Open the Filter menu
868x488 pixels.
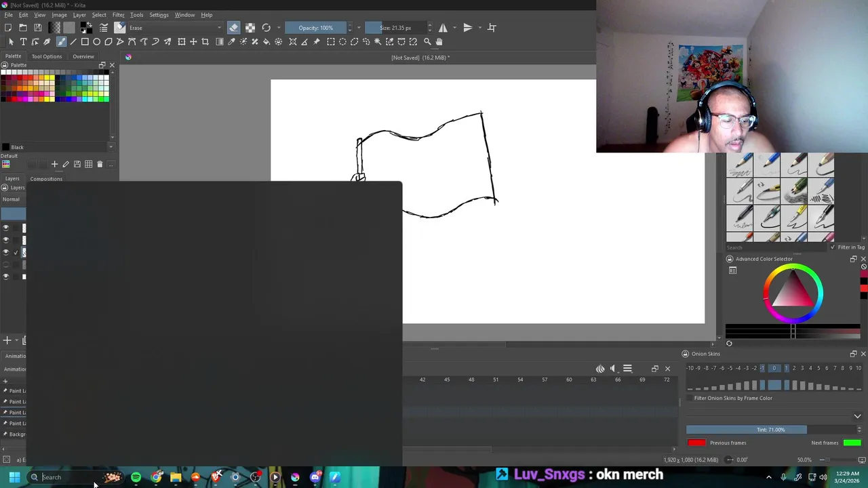pyautogui.click(x=118, y=15)
